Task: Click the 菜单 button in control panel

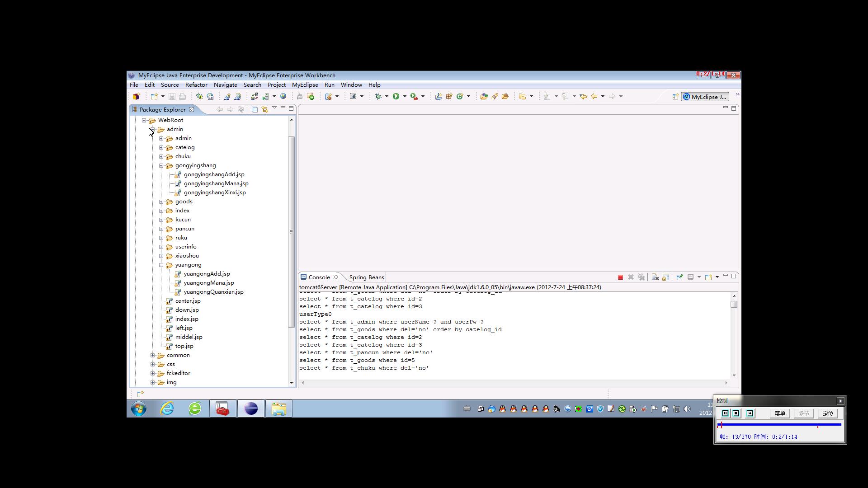Action: point(780,413)
